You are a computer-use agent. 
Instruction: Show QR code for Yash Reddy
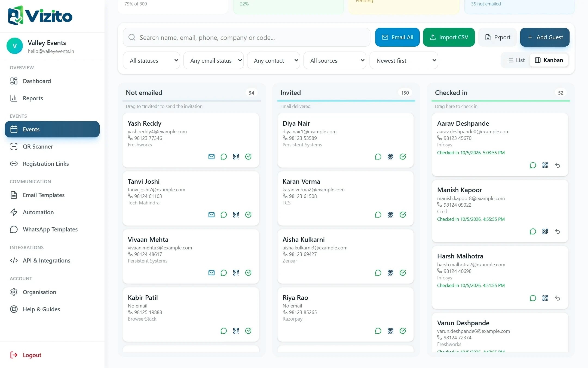(x=236, y=156)
